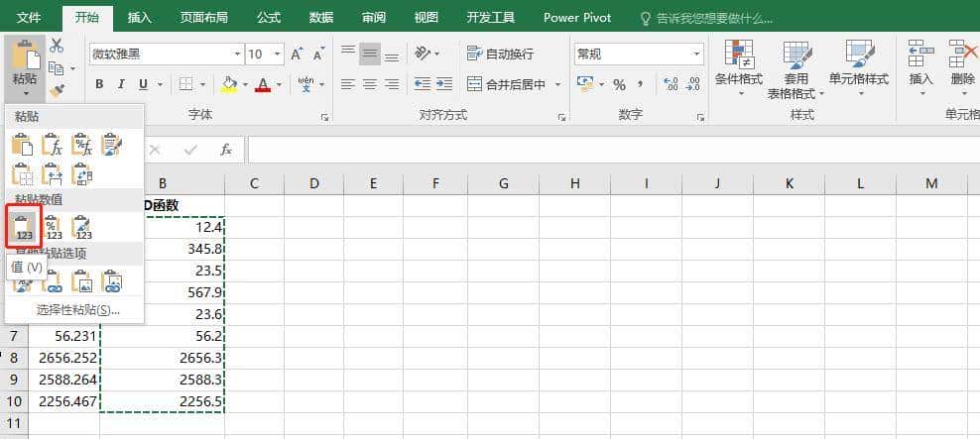Viewport: 980px width, 439px height.
Task: Open the underline style dropdown arrow
Action: 160,84
